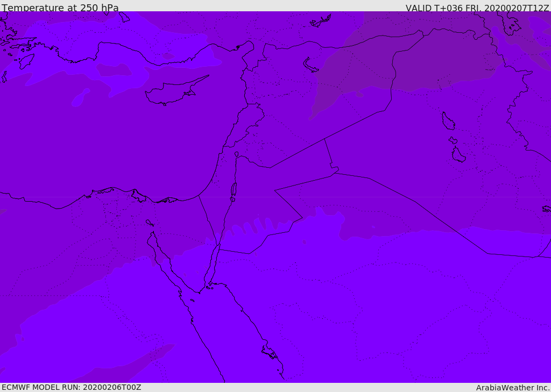Image resolution: width=551 pixels, height=392 pixels.
Task: Click the 'VALID T+036 FRI. 20200207T12Z' label
Action: [477, 8]
